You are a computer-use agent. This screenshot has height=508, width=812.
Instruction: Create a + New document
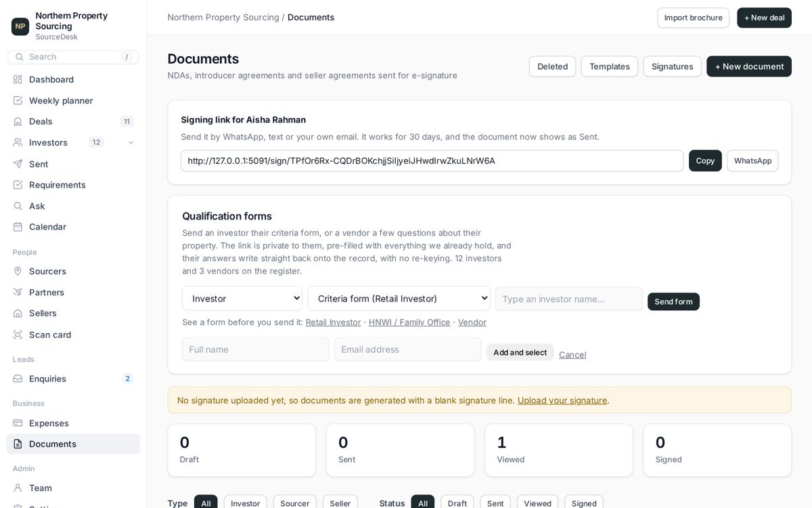(749, 66)
